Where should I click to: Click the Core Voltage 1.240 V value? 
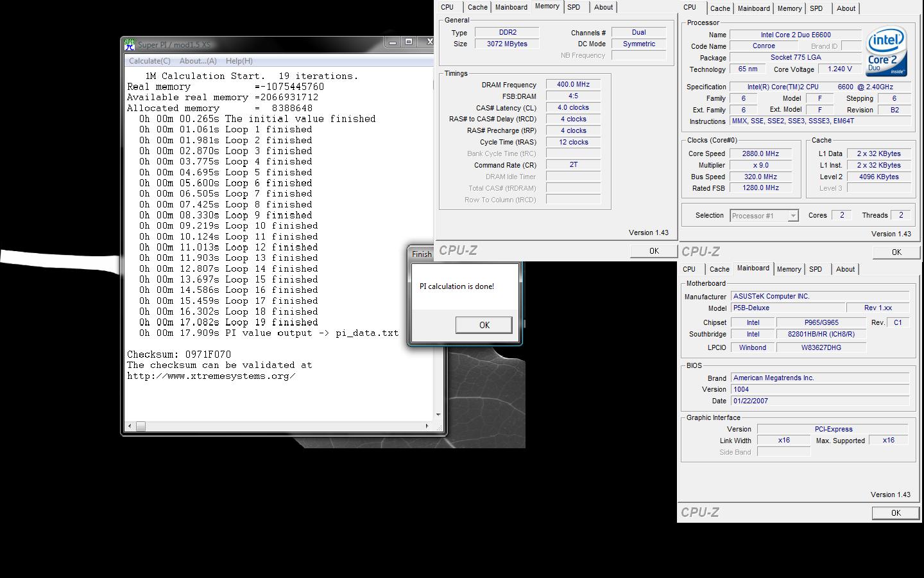pyautogui.click(x=840, y=69)
